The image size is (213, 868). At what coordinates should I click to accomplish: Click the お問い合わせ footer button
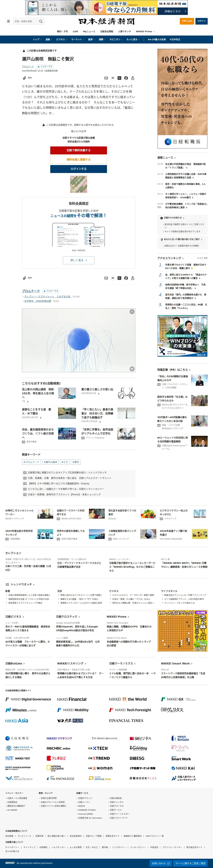161,863
